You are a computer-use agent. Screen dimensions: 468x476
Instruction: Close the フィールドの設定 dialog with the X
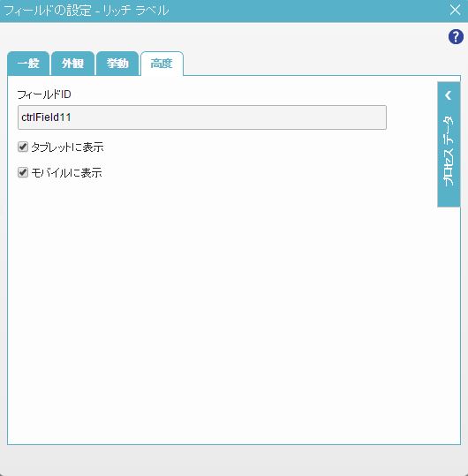455,10
